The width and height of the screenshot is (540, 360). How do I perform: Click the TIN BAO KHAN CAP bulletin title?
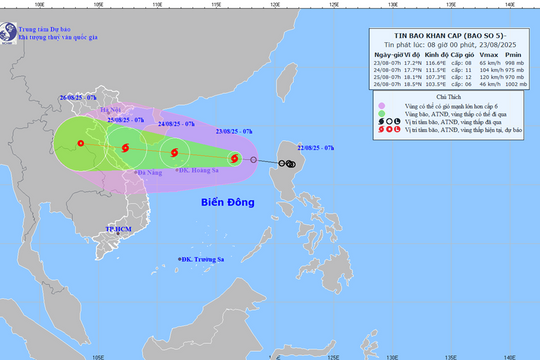[450, 35]
